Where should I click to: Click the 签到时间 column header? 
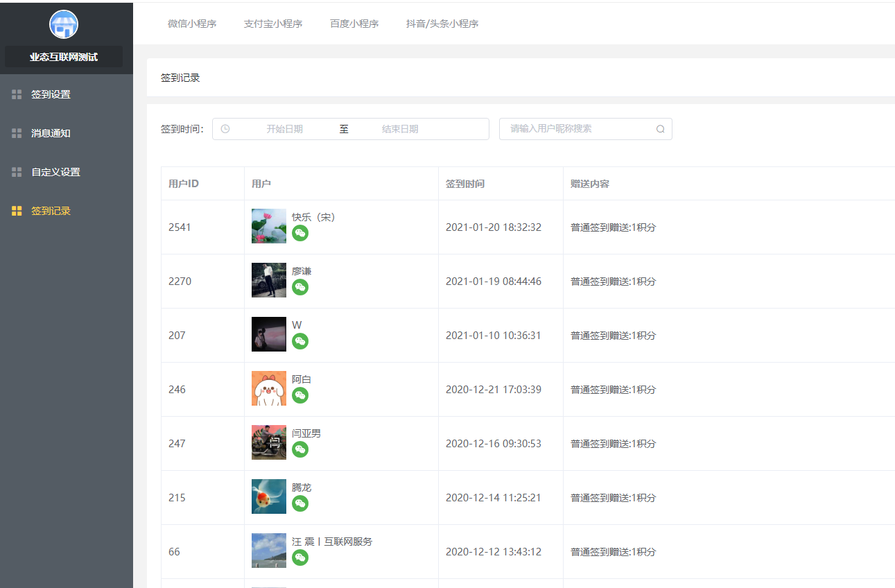pos(465,184)
